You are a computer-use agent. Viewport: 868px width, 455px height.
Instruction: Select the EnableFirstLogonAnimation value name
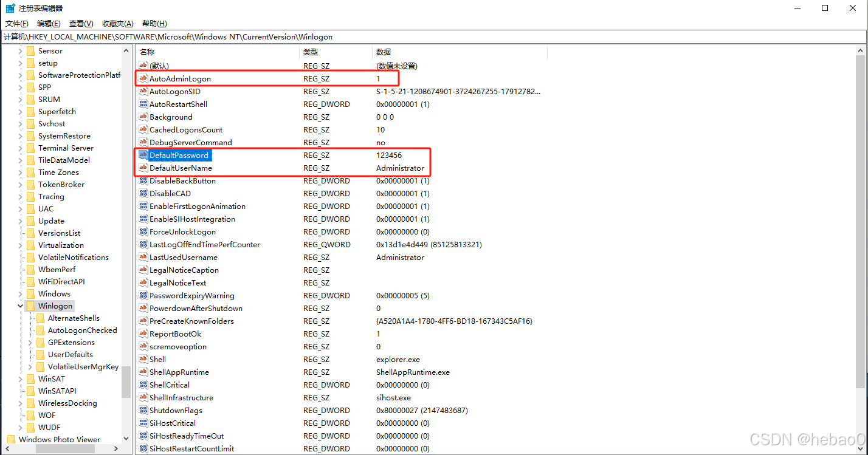point(198,206)
